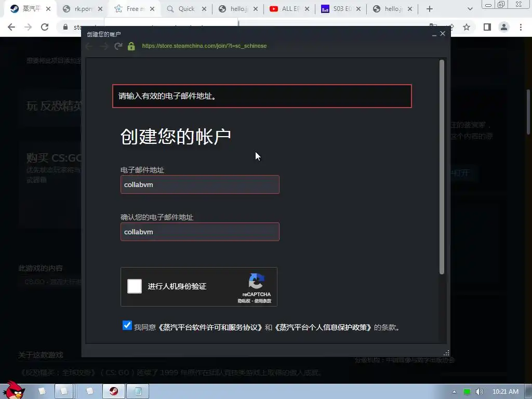This screenshot has width=532, height=399.
Task: Open the reCAPTCHA 使用条款 link
Action: 262,301
